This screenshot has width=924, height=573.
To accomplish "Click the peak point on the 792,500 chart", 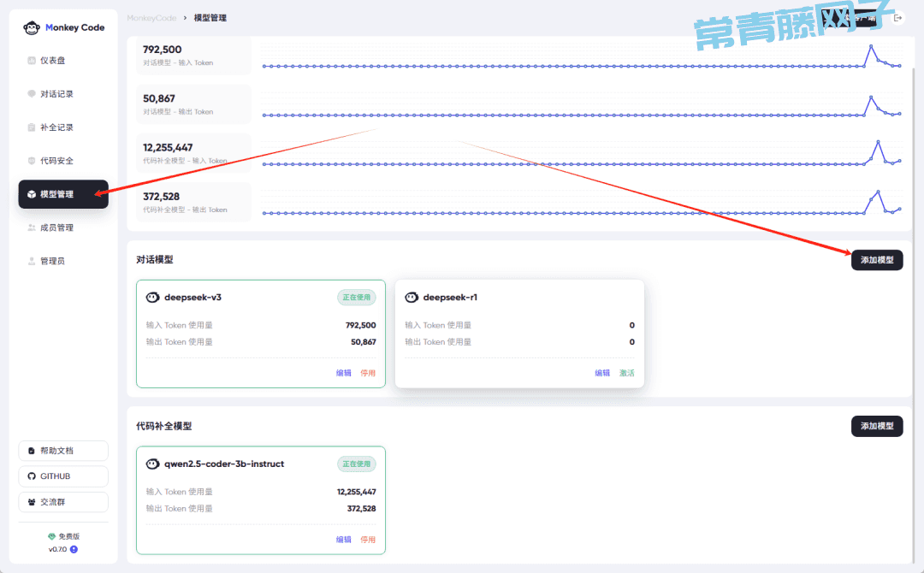I will [871, 45].
